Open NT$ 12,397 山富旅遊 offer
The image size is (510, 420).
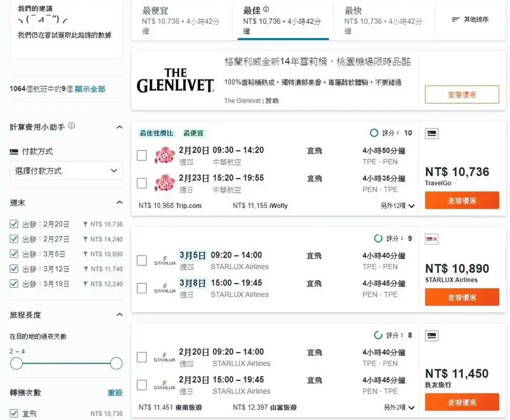click(265, 408)
